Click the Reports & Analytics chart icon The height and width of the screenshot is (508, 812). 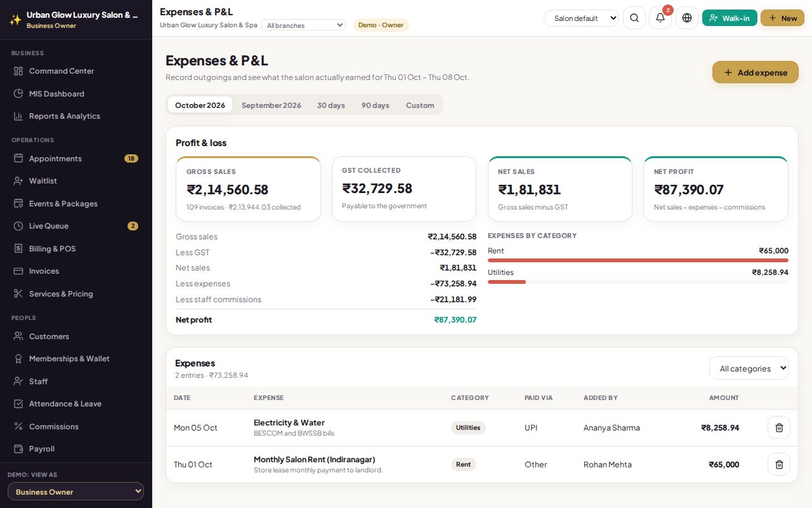tap(18, 116)
